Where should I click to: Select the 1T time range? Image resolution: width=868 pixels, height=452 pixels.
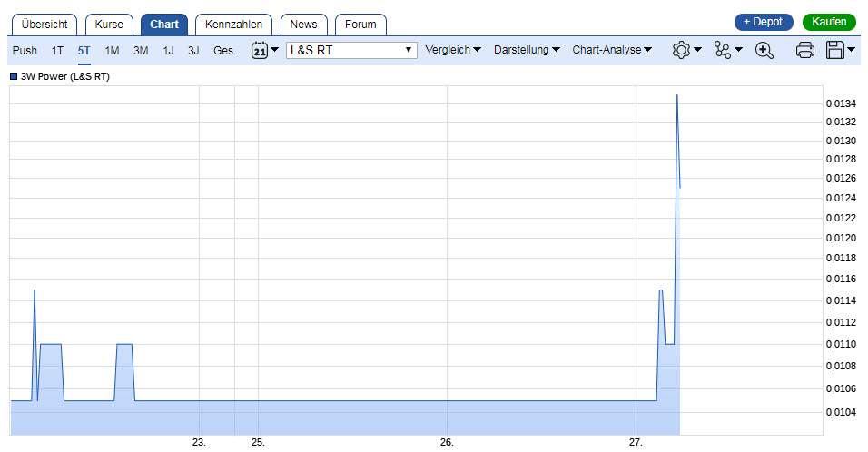click(58, 51)
